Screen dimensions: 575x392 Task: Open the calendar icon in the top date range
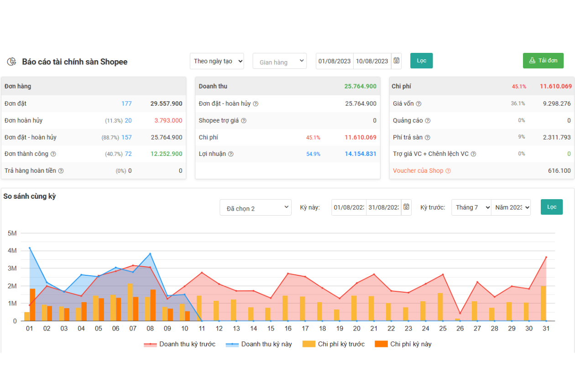click(397, 61)
